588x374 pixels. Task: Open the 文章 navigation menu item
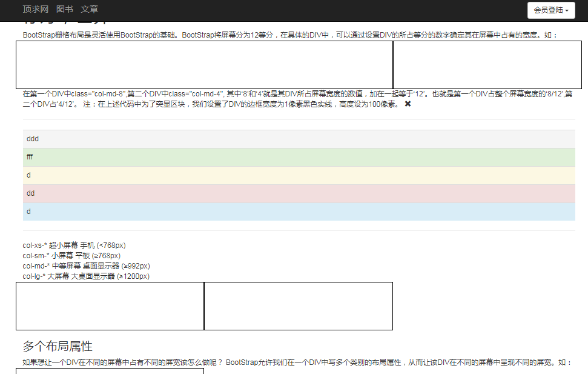[89, 10]
